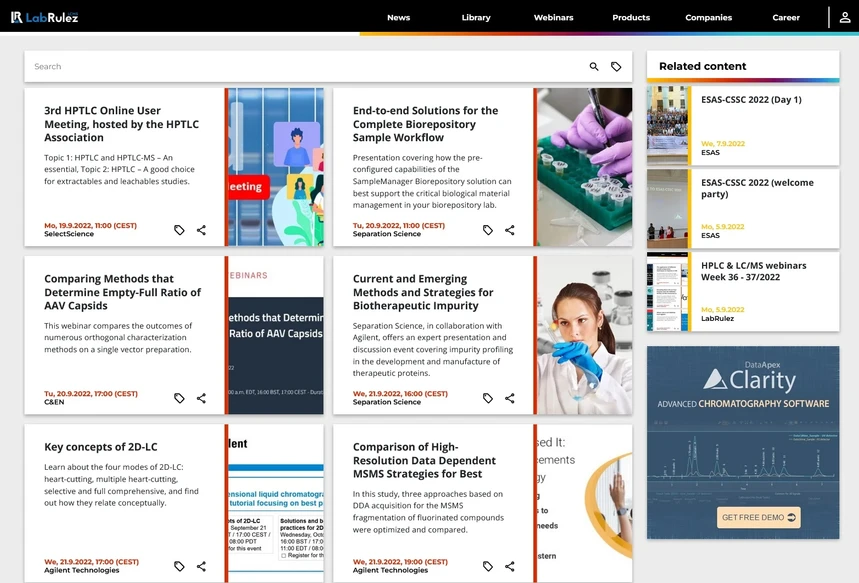Open the Library menu
This screenshot has width=859, height=583.
point(476,18)
